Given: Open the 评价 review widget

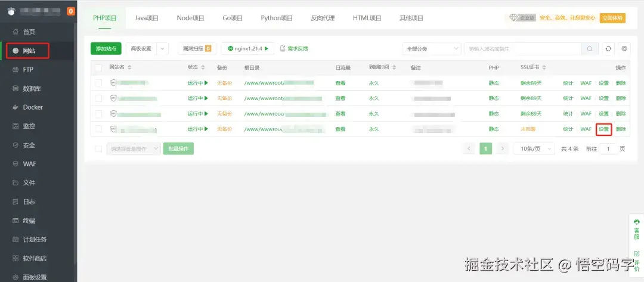Looking at the screenshot, I should (x=637, y=261).
